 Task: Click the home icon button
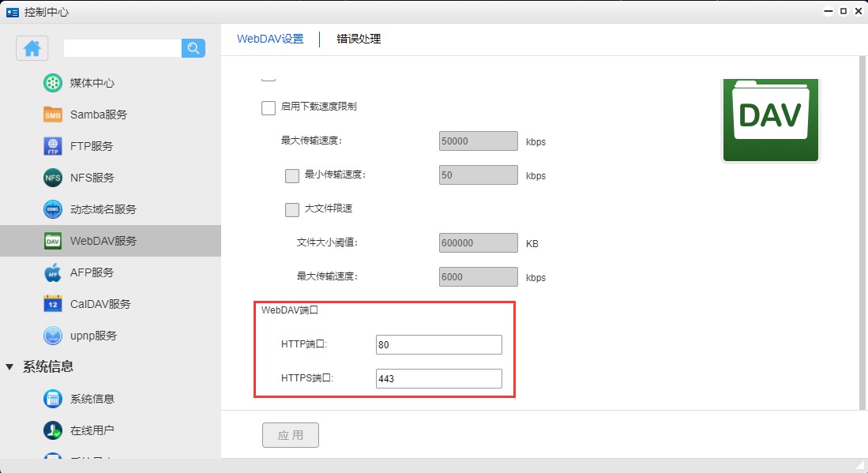(x=32, y=48)
